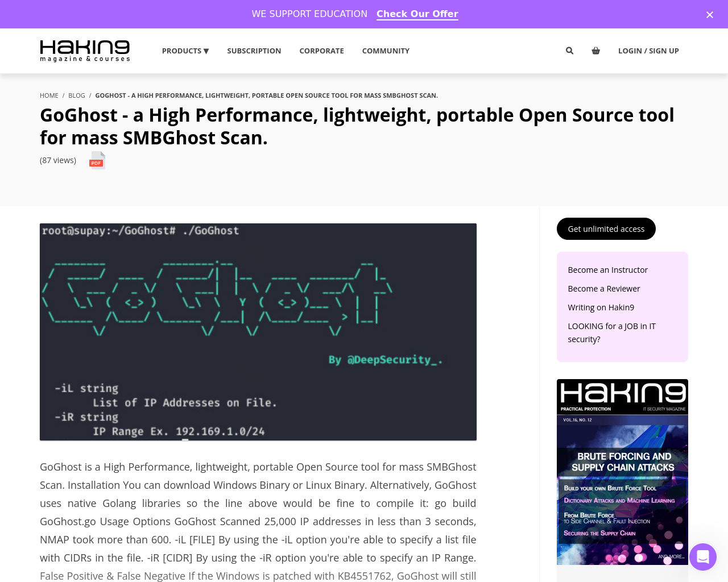
Task: Open Become a Reviewer link
Action: pyautogui.click(x=604, y=289)
